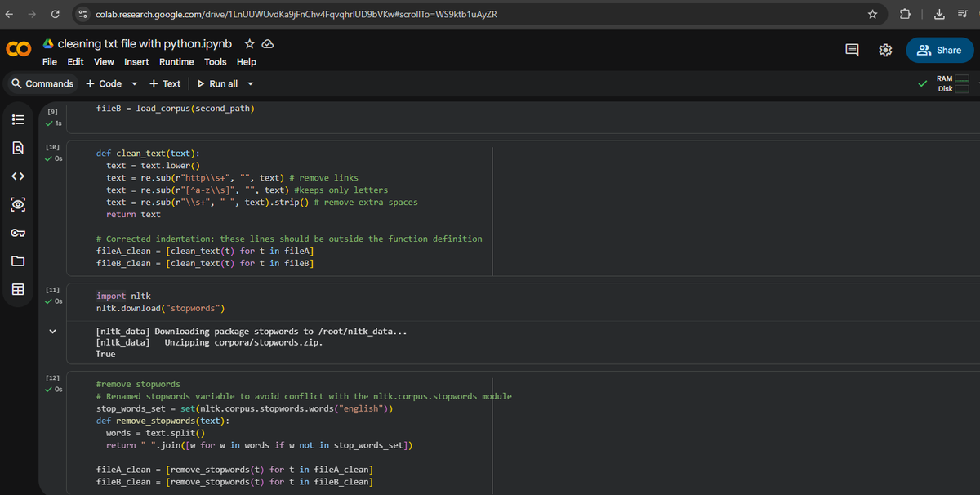Open RAM and Disk resources indicator

[952, 83]
